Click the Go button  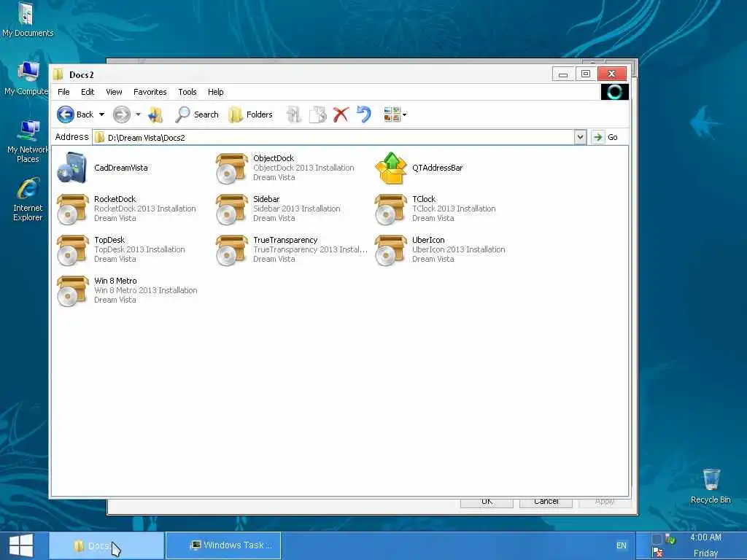coord(605,137)
